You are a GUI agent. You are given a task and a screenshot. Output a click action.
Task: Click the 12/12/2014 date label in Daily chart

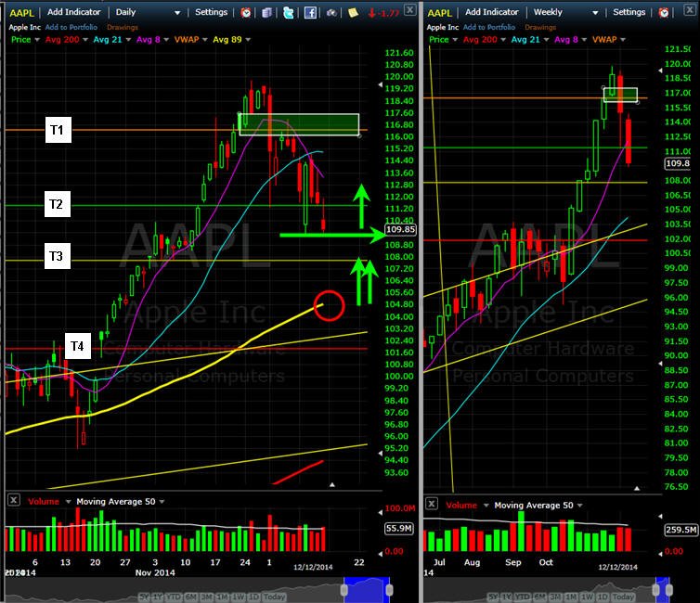[313, 567]
